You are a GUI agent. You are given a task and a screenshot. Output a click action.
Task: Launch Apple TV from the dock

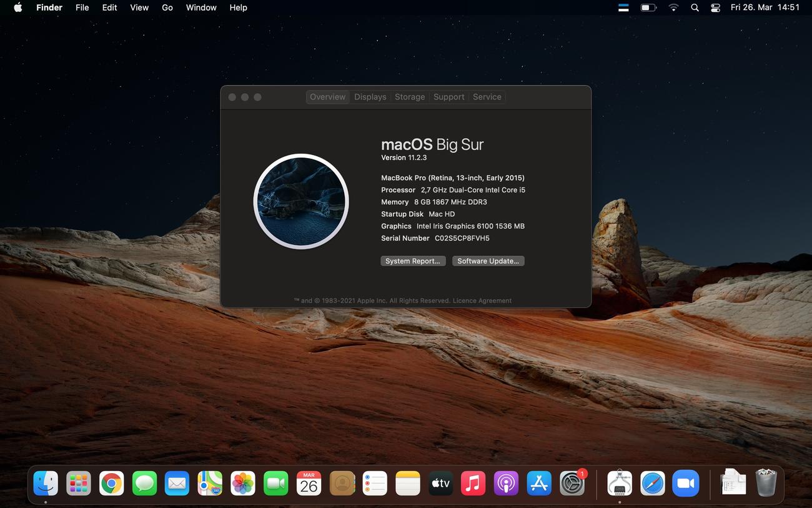point(440,483)
